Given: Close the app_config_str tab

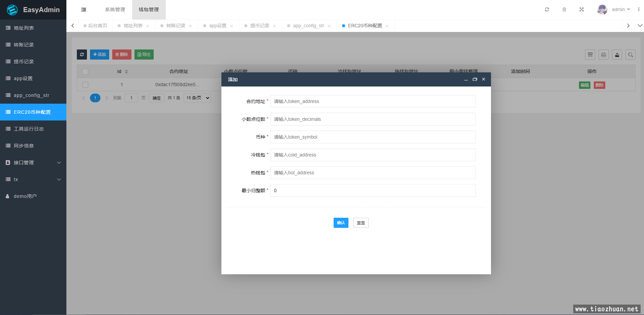Looking at the screenshot, I should click(x=329, y=26).
